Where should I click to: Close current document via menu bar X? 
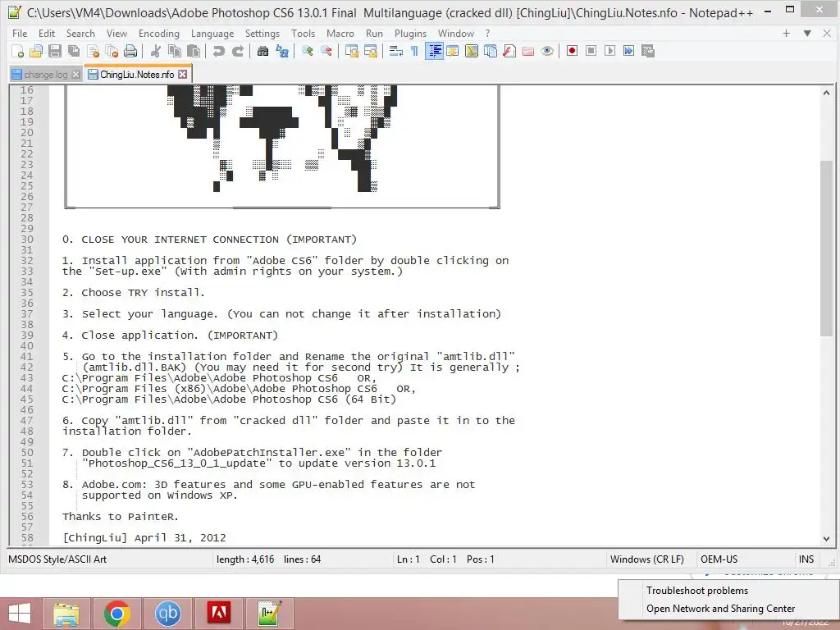click(827, 33)
